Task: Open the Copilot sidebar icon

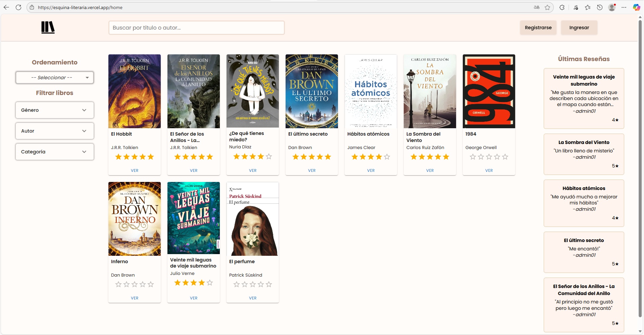Action: [636, 7]
